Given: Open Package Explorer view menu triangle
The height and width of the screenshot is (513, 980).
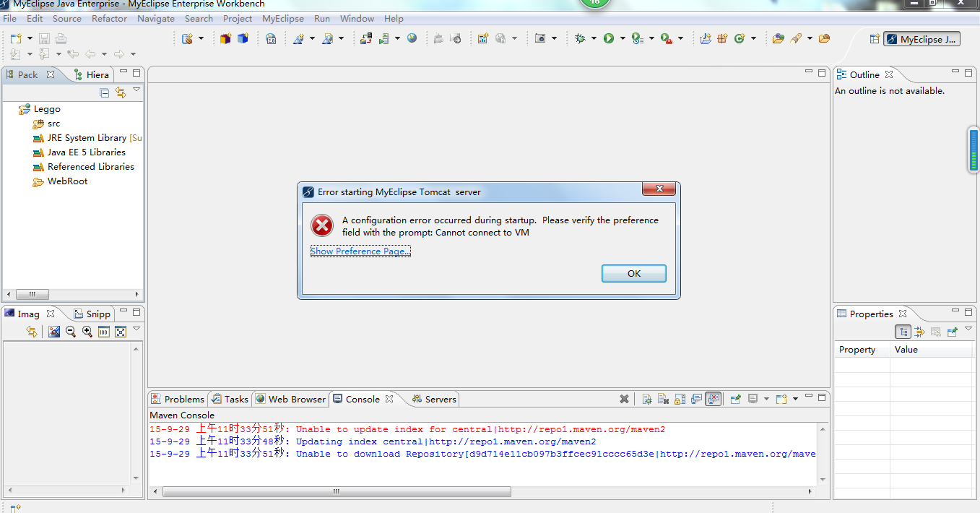Looking at the screenshot, I should [x=136, y=90].
